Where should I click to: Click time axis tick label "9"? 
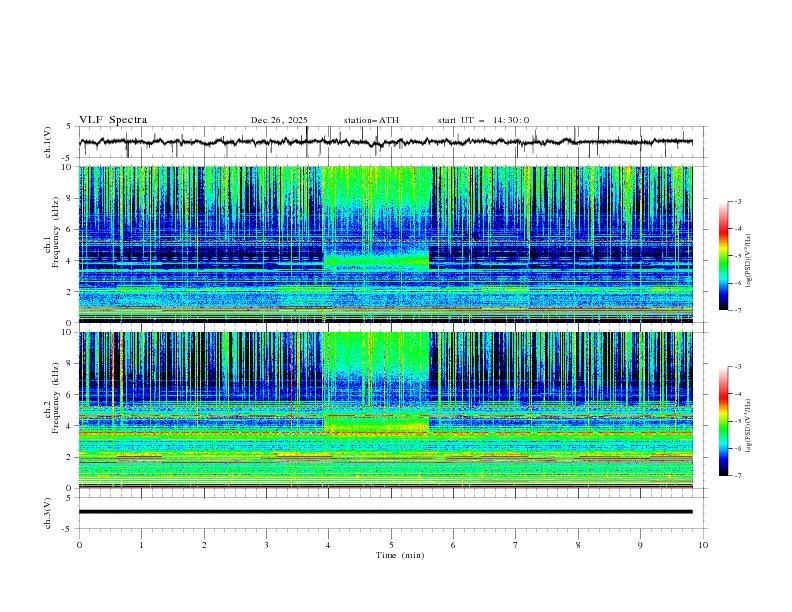point(640,545)
